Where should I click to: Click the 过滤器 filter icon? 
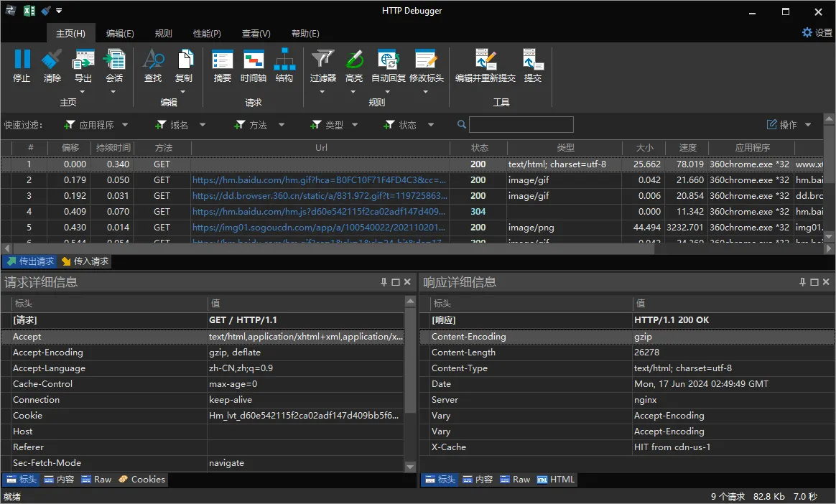click(x=323, y=59)
